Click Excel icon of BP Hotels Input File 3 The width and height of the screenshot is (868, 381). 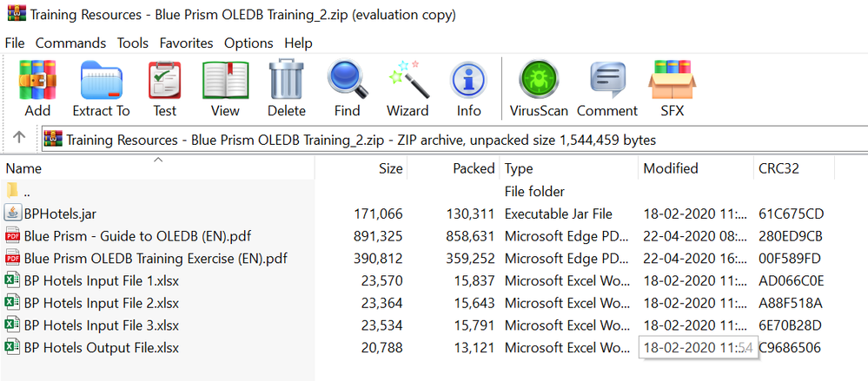tap(12, 325)
